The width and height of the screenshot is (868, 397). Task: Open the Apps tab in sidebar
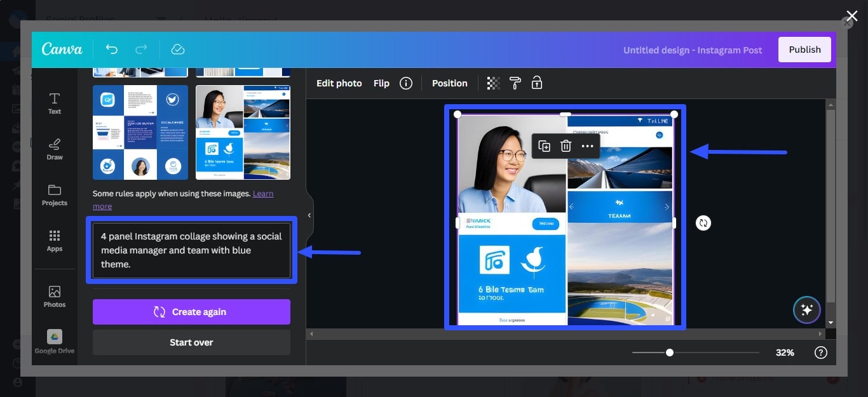point(55,241)
